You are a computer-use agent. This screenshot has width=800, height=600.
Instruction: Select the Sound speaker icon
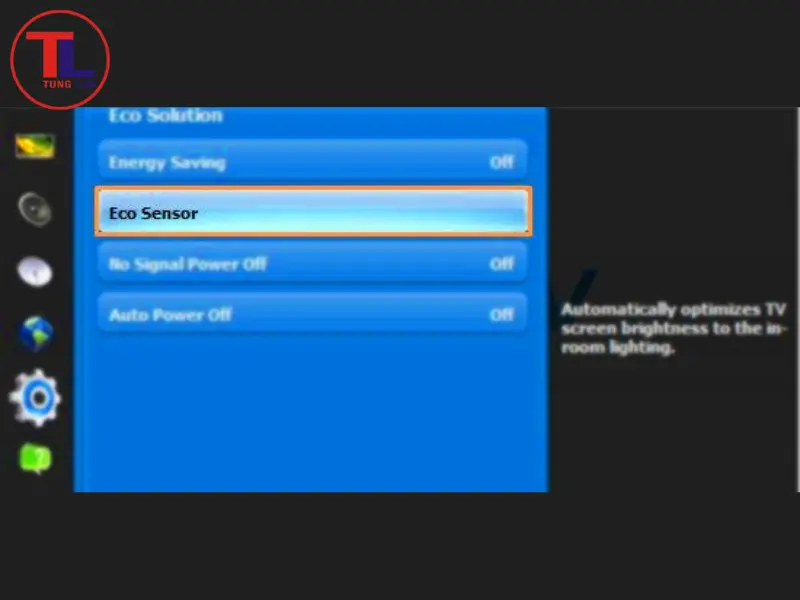pyautogui.click(x=35, y=209)
